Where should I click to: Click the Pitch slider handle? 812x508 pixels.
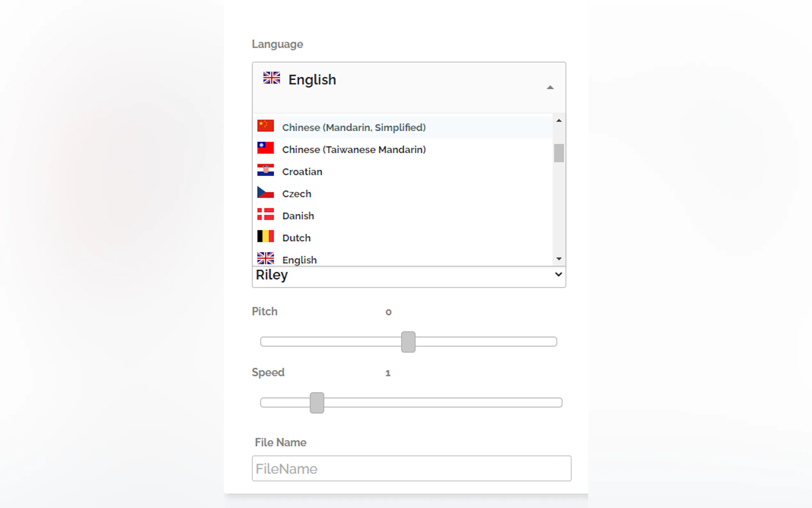click(408, 342)
